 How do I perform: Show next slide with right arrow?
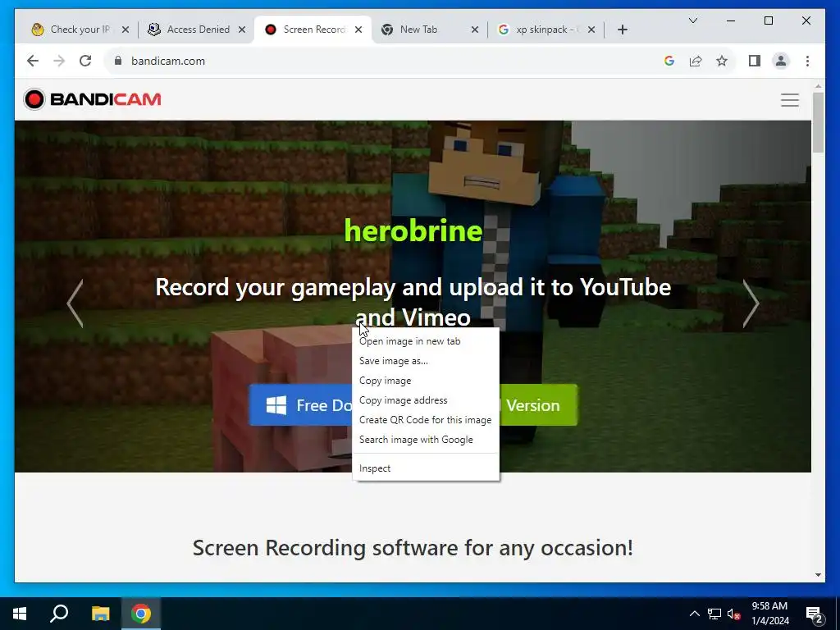pos(751,304)
